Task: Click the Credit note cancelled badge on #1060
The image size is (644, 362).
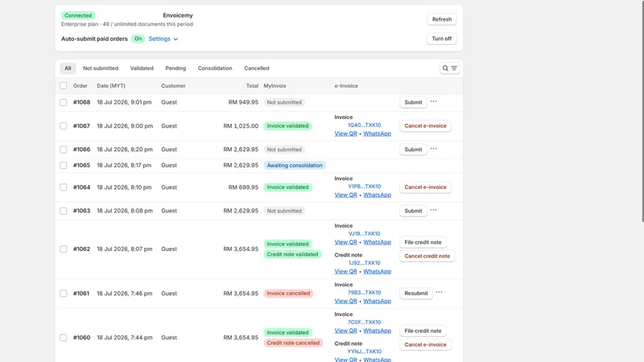Action: [293, 343]
